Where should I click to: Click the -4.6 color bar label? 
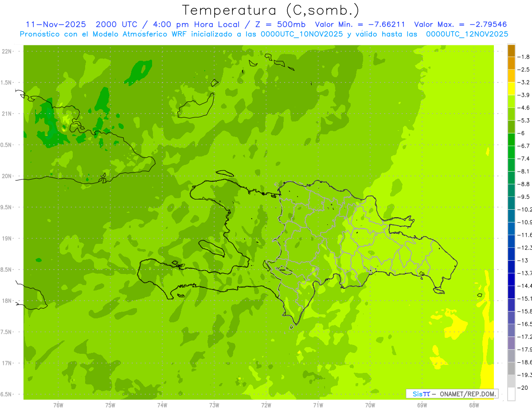[524, 108]
